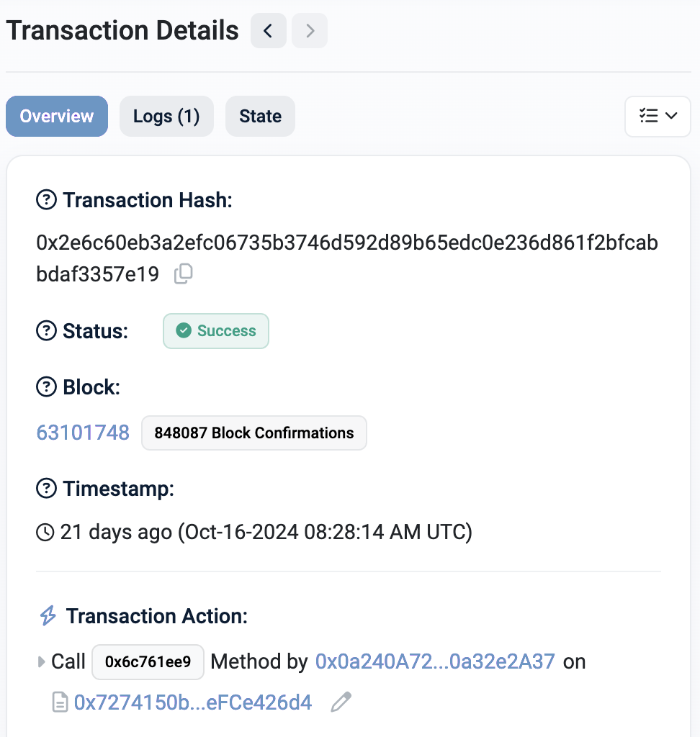Open sender address 0x0a240A72...0a32e2A37
Screen dimensions: 700x737
coord(435,661)
